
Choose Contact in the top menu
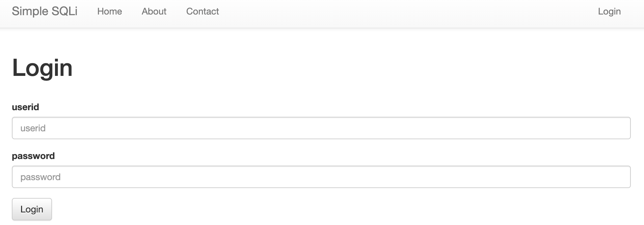(x=202, y=12)
